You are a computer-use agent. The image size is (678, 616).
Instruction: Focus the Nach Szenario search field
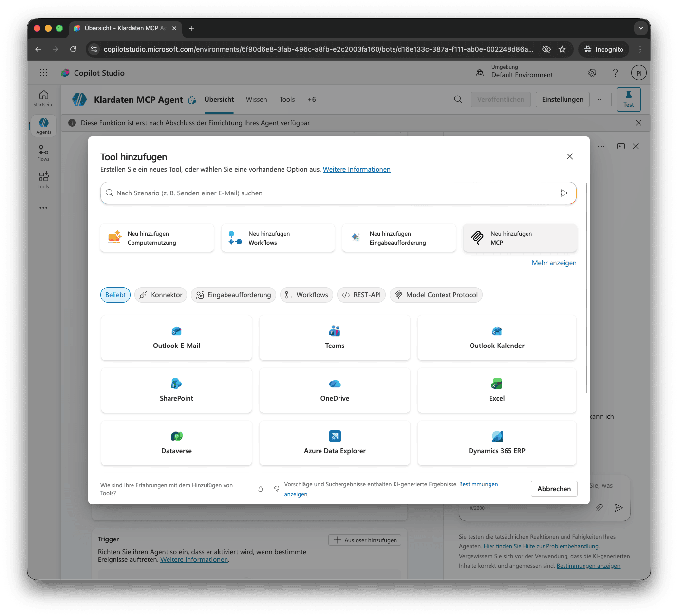(x=338, y=193)
